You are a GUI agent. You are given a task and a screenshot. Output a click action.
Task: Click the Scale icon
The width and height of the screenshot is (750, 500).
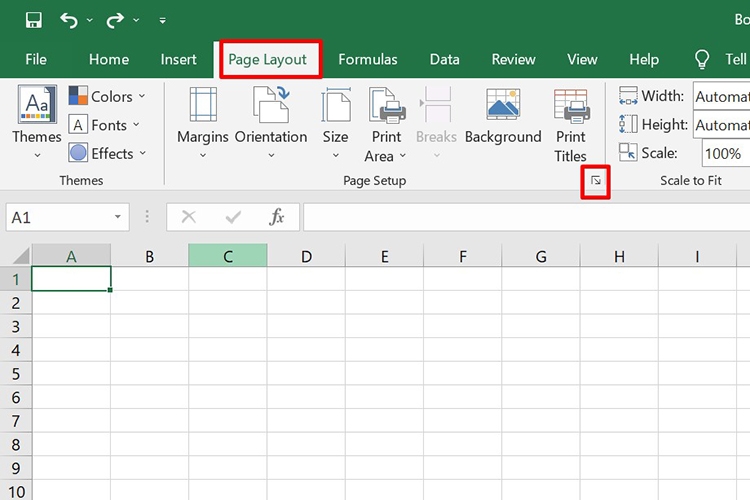(628, 153)
